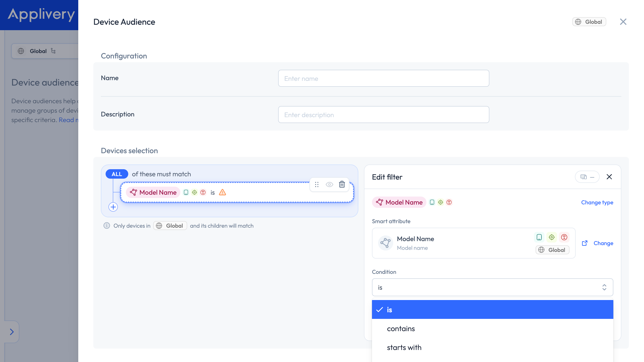
Task: Expand the sidebar with chevron arrow
Action: pyautogui.click(x=12, y=332)
